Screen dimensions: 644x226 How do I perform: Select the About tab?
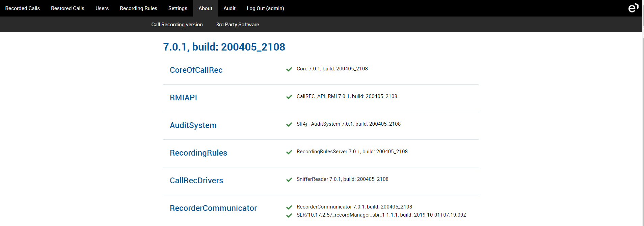[205, 8]
